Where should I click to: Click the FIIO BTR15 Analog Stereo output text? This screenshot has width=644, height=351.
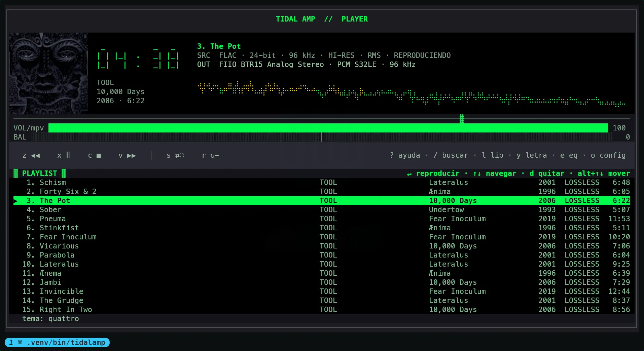click(272, 65)
